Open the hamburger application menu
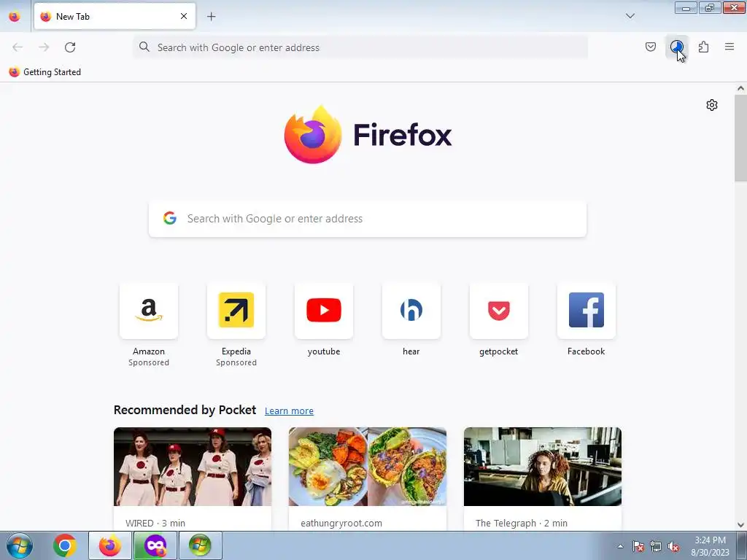Viewport: 747px width, 560px height. 729,47
